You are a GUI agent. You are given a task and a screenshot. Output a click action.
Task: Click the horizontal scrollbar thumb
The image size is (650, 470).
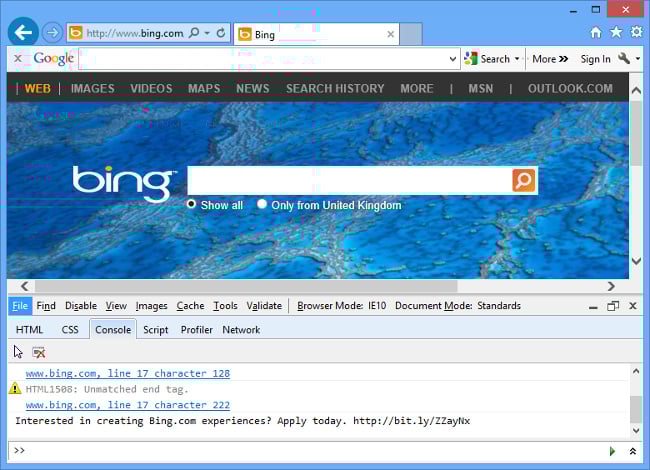246,286
